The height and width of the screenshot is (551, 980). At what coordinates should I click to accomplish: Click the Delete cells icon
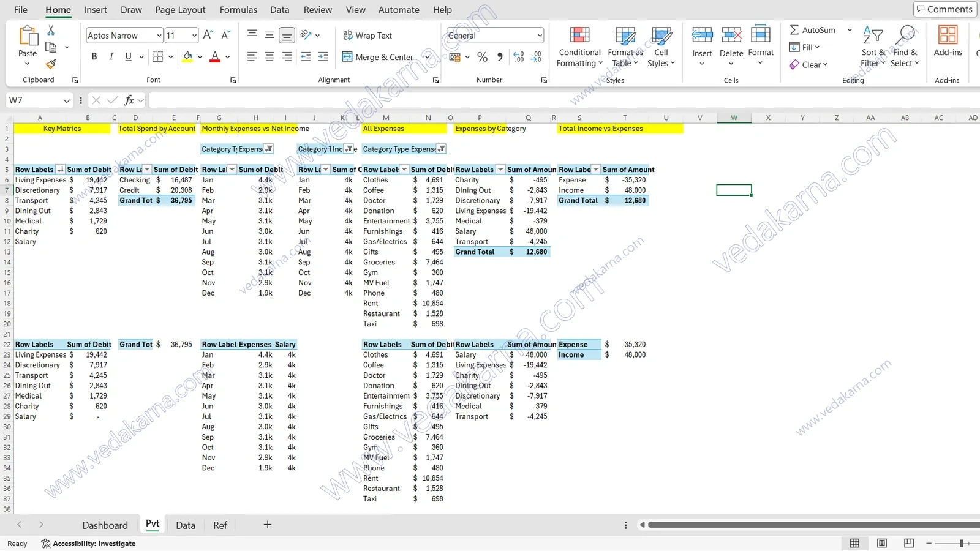tap(731, 35)
